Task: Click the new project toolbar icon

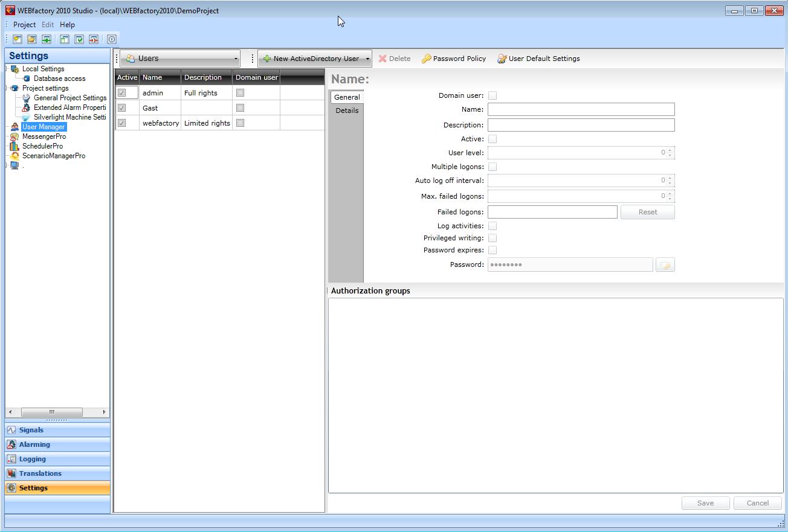Action: tap(18, 39)
